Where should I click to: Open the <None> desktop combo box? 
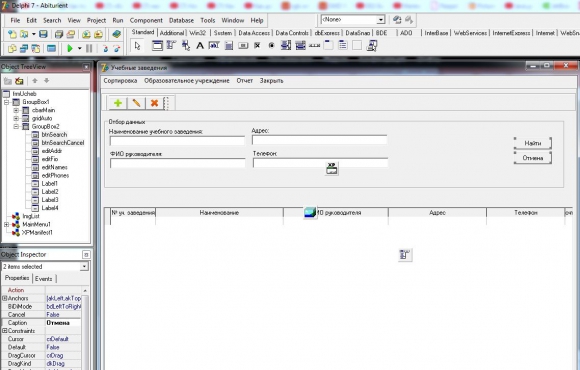(381, 20)
